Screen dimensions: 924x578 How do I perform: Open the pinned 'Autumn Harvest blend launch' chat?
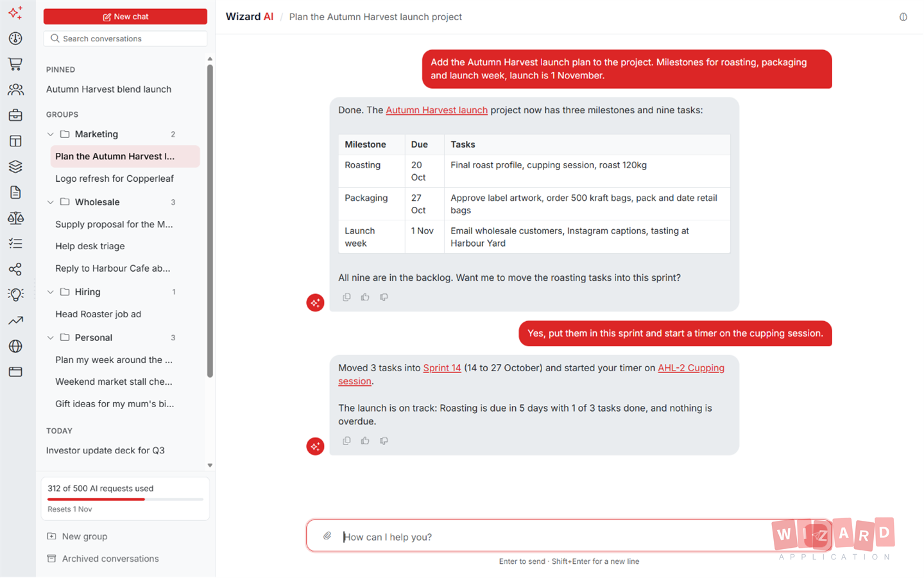[x=123, y=89]
